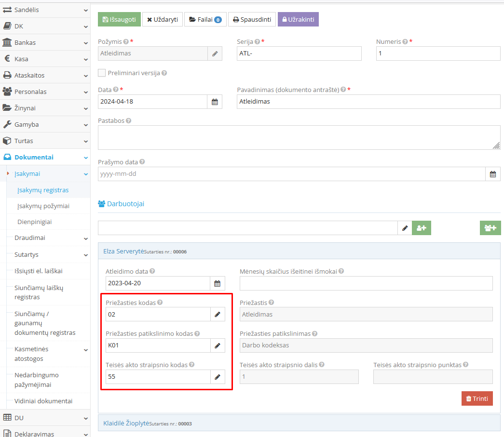Enable the Preliminari versija checkbox
Image resolution: width=504 pixels, height=437 pixels.
(102, 73)
